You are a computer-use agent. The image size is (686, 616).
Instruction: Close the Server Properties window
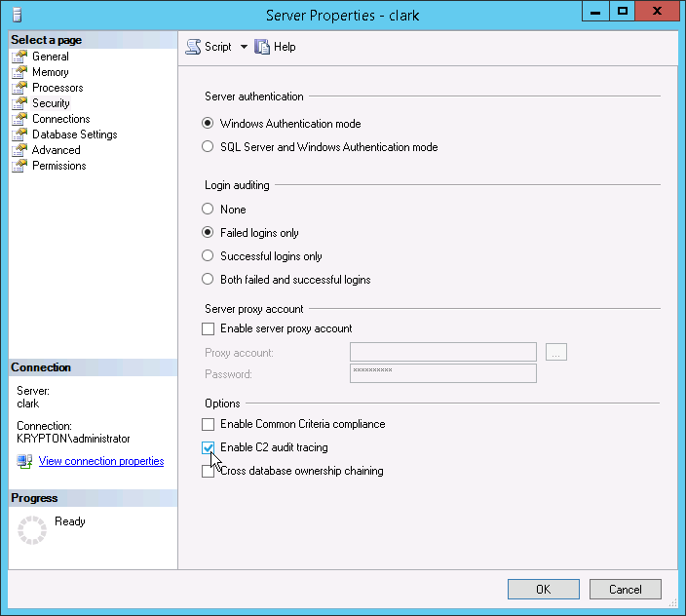pos(657,12)
